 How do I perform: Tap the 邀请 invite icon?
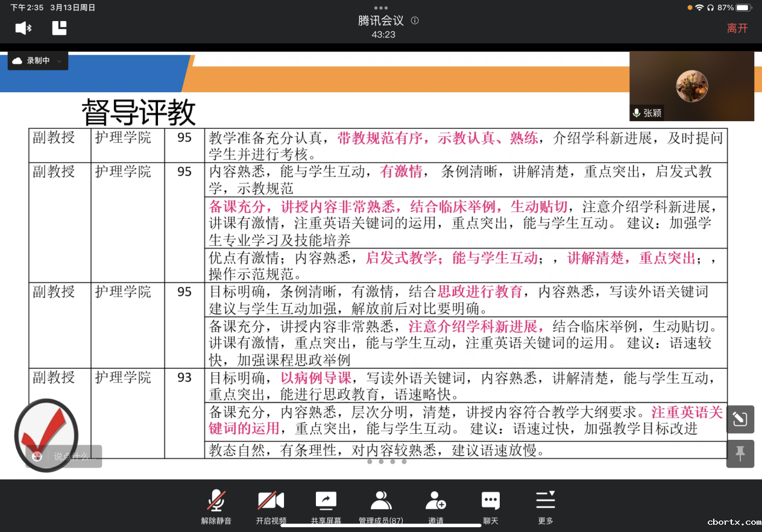436,505
